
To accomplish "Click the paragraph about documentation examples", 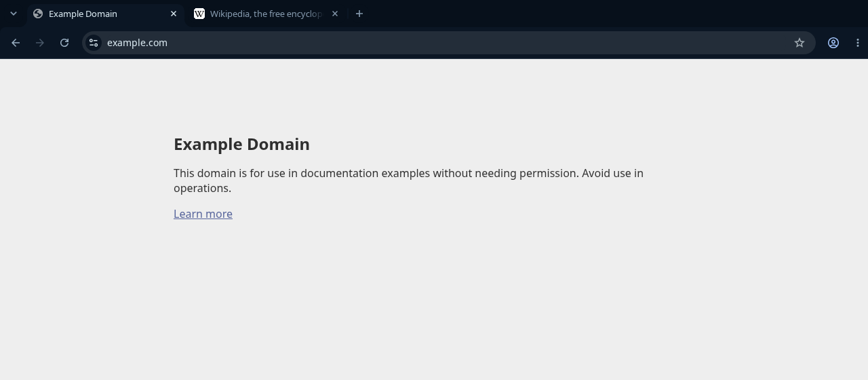I will pos(408,180).
